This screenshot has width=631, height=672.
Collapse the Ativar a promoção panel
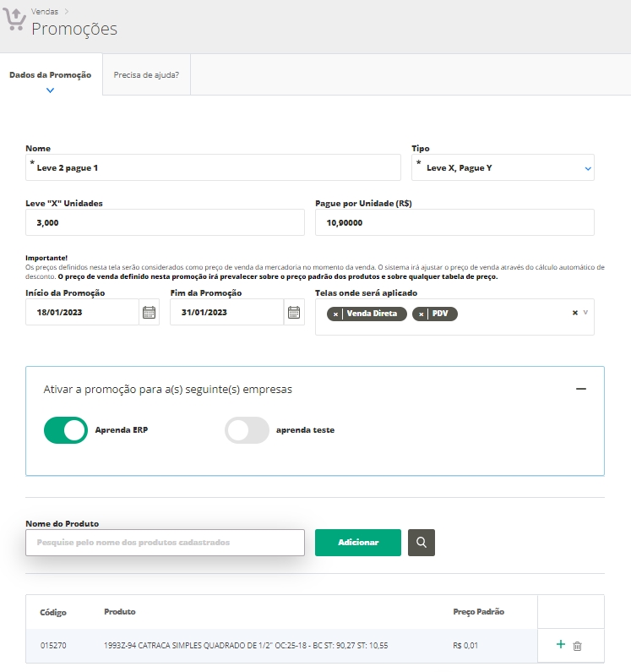pos(580,389)
